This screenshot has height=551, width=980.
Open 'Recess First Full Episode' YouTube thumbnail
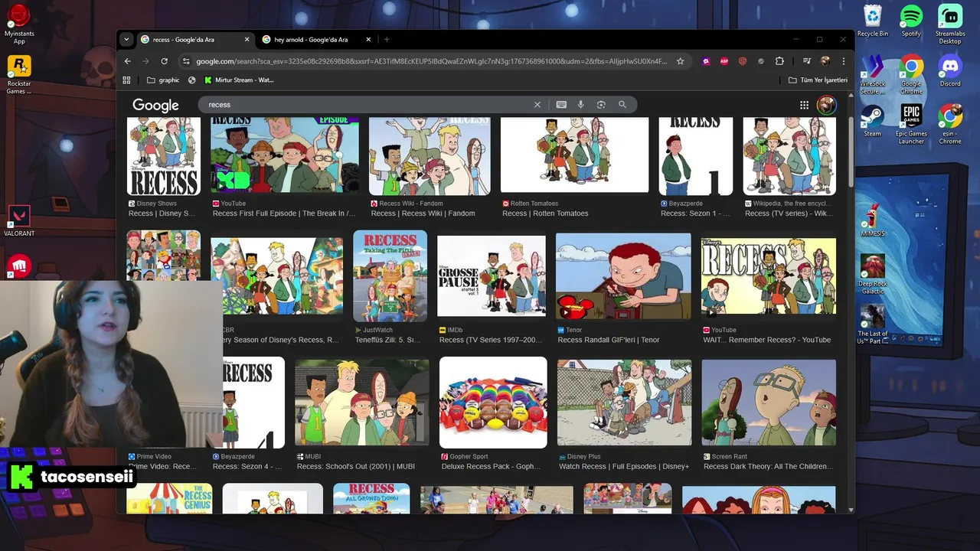(x=285, y=156)
